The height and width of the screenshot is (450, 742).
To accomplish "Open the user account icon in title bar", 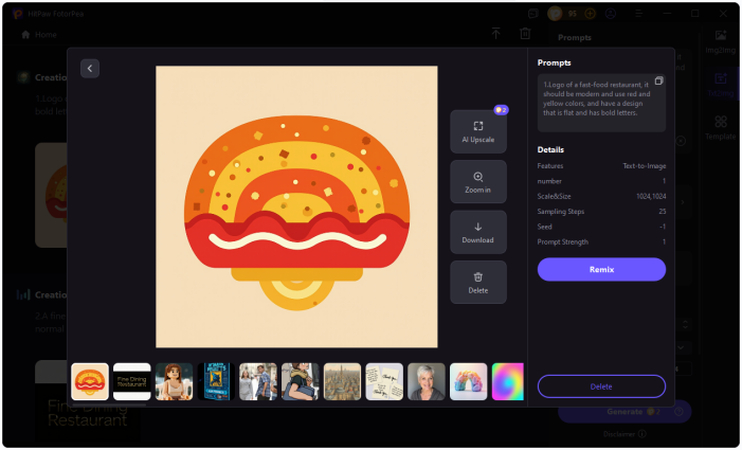I will (x=610, y=14).
